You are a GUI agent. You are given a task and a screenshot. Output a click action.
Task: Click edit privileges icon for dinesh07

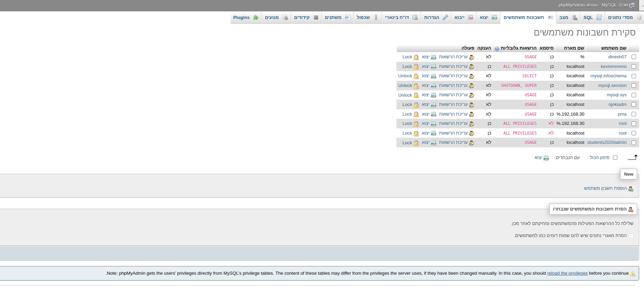pyautogui.click(x=472, y=57)
